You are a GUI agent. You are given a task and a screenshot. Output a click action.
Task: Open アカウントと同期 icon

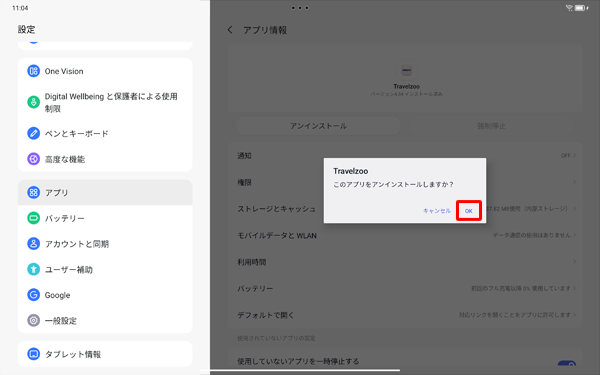coord(33,244)
